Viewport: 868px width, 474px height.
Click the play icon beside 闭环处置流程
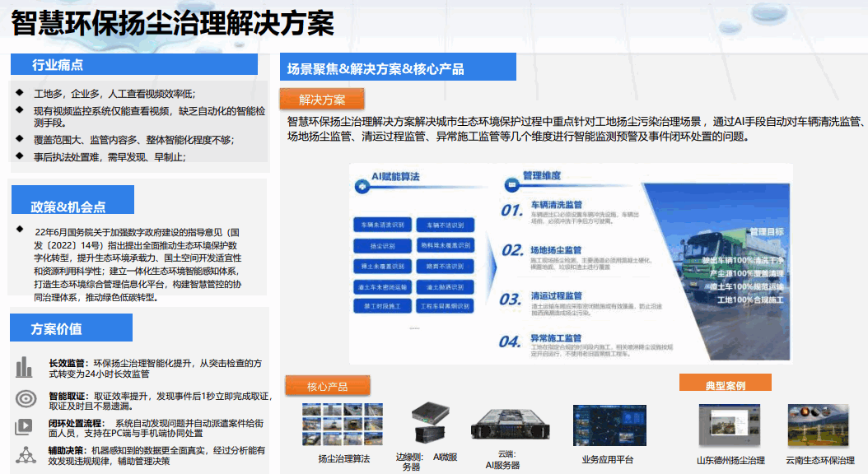coord(24,427)
